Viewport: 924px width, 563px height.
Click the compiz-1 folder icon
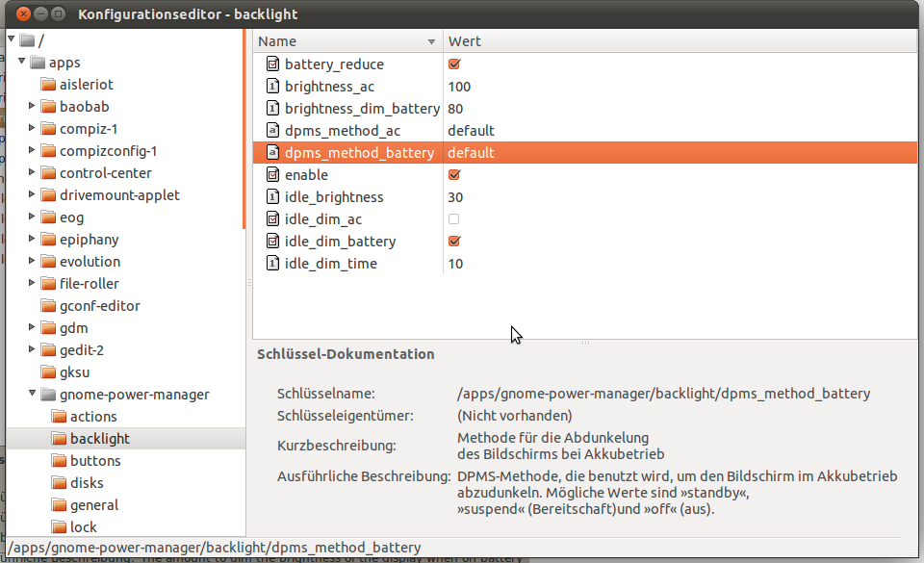(x=48, y=128)
